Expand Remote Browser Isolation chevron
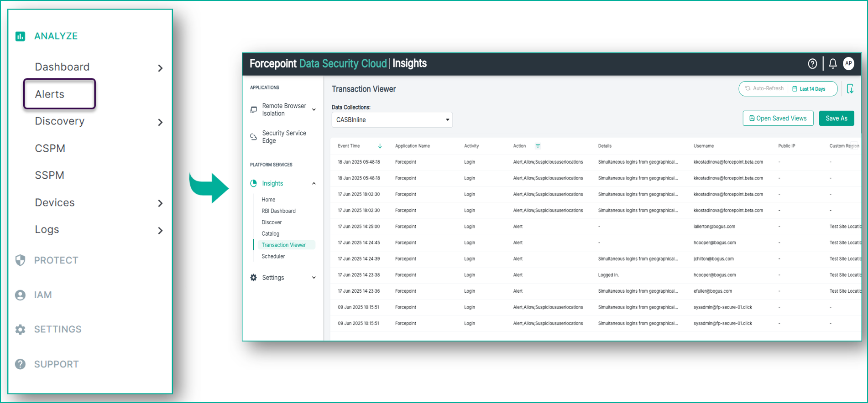This screenshot has height=403, width=868. (x=314, y=109)
